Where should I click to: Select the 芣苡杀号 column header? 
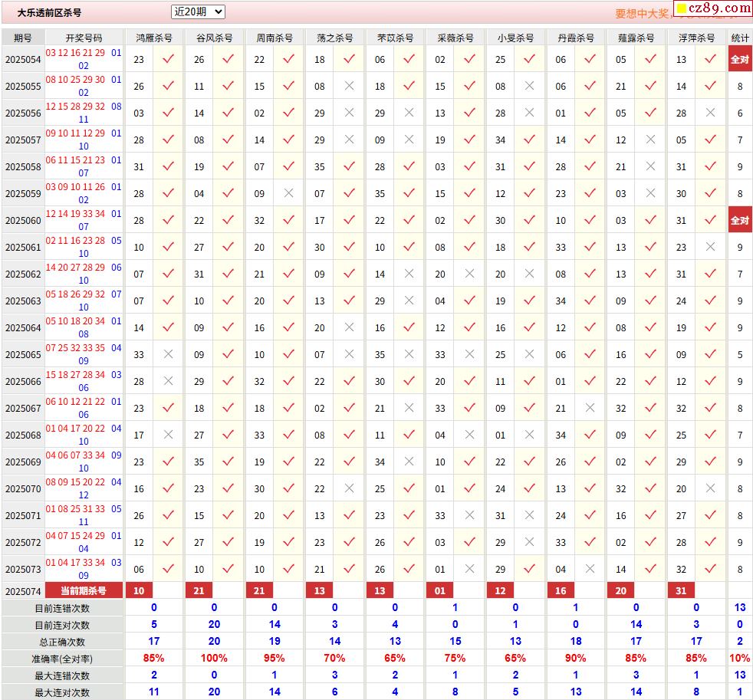(395, 38)
